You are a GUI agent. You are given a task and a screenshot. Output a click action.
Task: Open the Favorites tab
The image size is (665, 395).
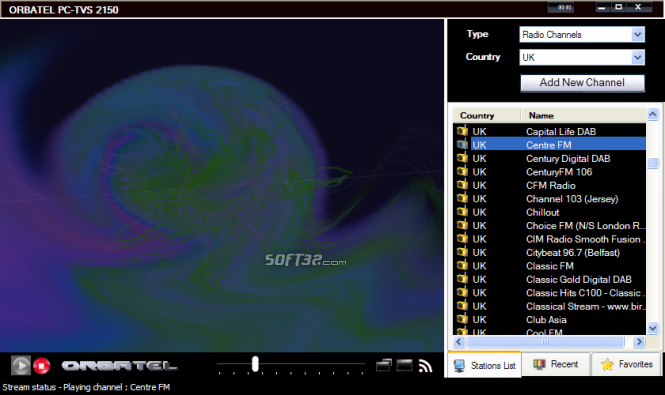click(x=626, y=364)
